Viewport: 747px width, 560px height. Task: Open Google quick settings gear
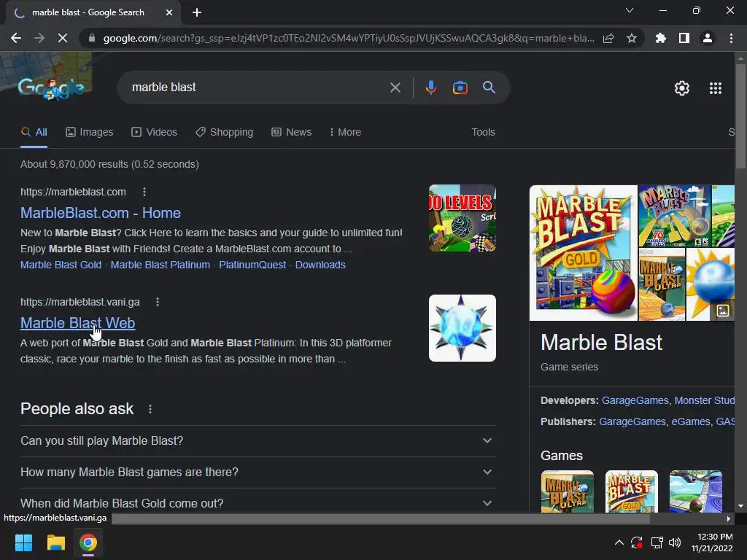pos(682,88)
